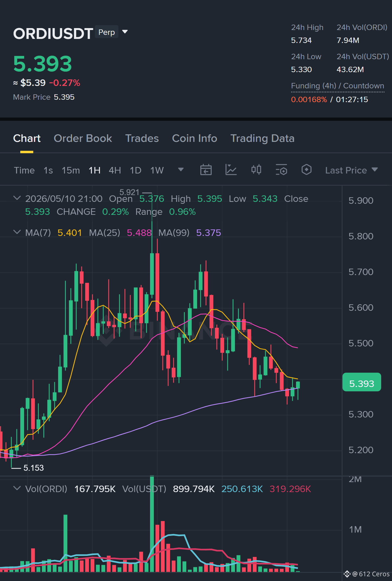Screen dimensions: 392x581
Task: Click the Binance watermark logo icon
Action: [107, 330]
